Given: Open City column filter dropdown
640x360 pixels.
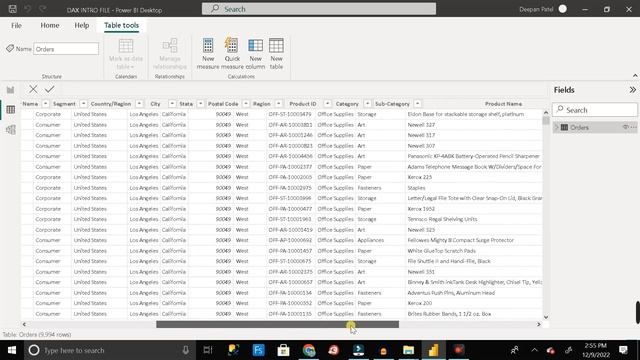Looking at the screenshot, I should [172, 104].
